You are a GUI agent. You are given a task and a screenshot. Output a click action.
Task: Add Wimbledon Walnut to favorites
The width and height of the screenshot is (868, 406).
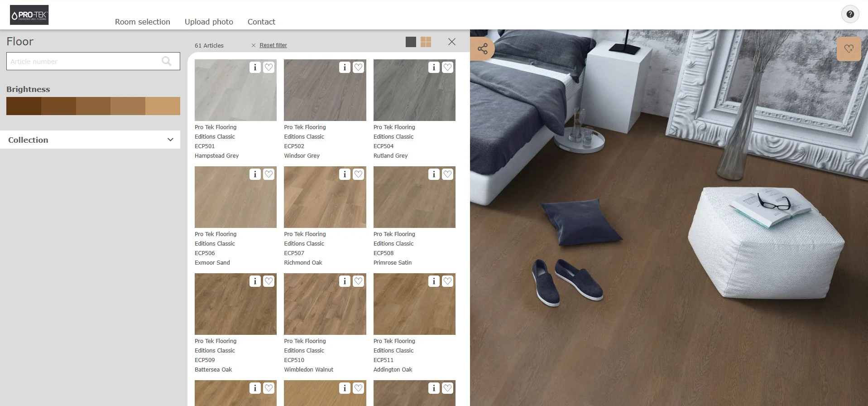point(358,281)
